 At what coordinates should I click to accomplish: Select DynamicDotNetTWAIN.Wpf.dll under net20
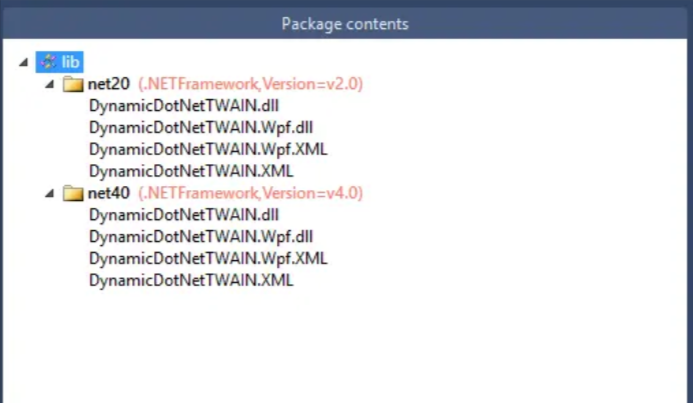tap(201, 127)
